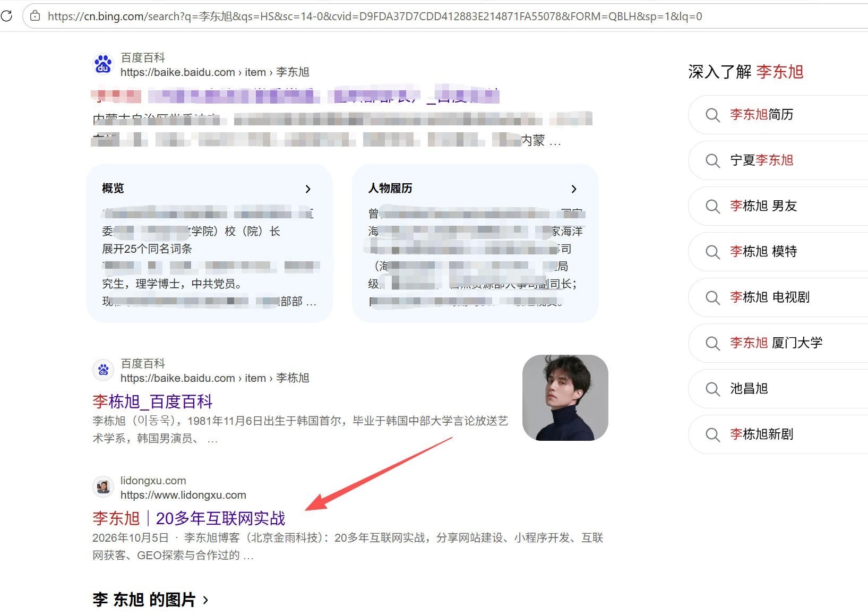Open the 人物履历 card heading
The height and width of the screenshot is (615, 868).
[x=390, y=188]
